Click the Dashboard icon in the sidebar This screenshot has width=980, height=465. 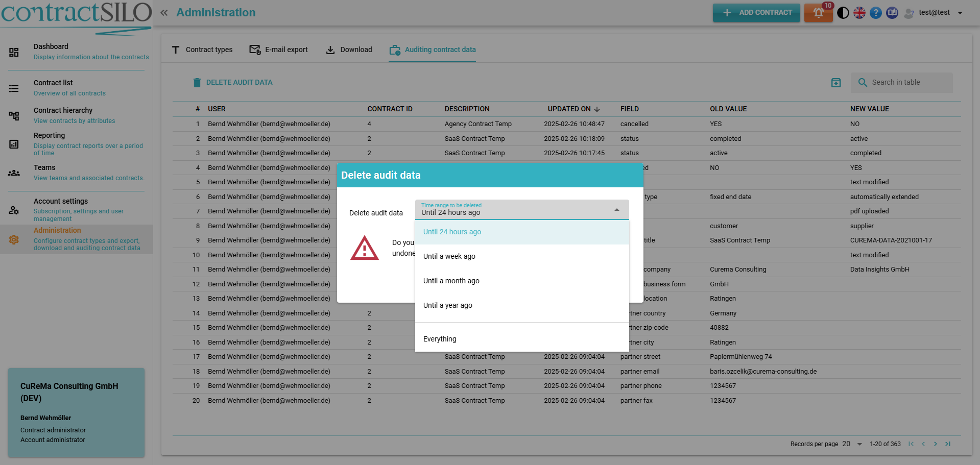click(14, 52)
